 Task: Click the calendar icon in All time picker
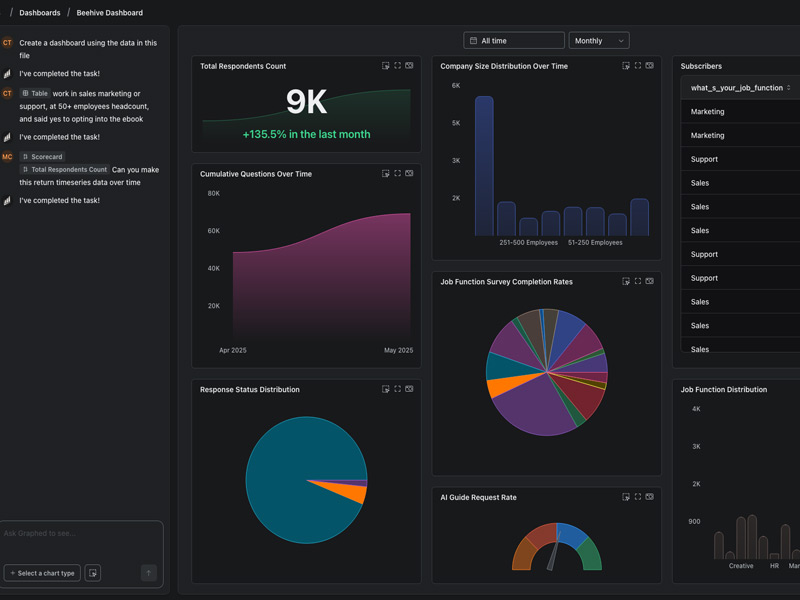pos(473,41)
